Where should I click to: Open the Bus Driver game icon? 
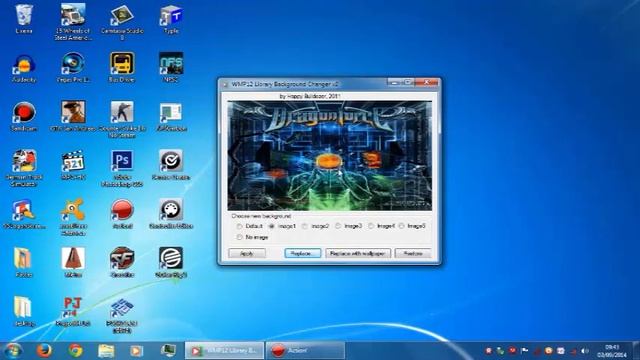click(122, 68)
